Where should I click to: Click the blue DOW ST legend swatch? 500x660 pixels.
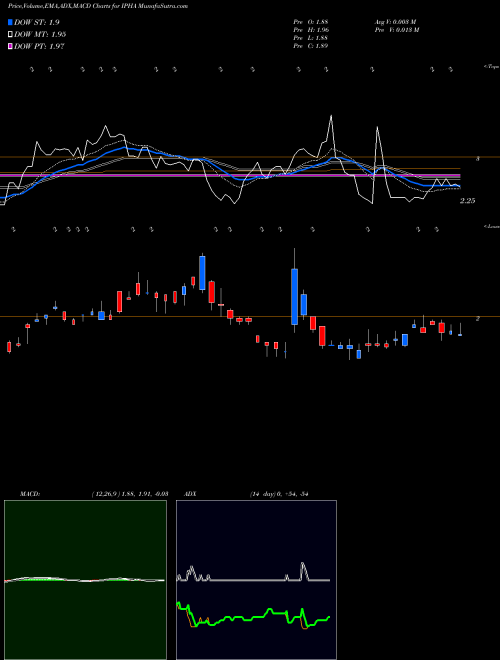(10, 22)
